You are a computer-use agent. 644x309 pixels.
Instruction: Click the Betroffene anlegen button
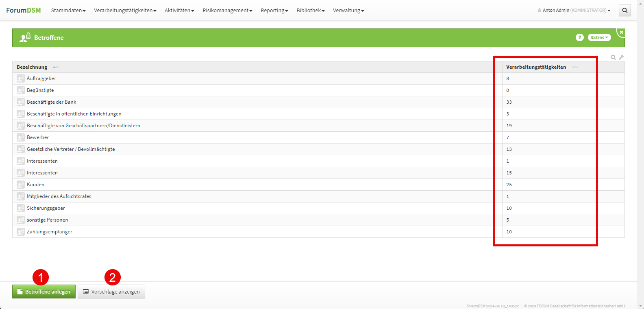click(x=44, y=292)
